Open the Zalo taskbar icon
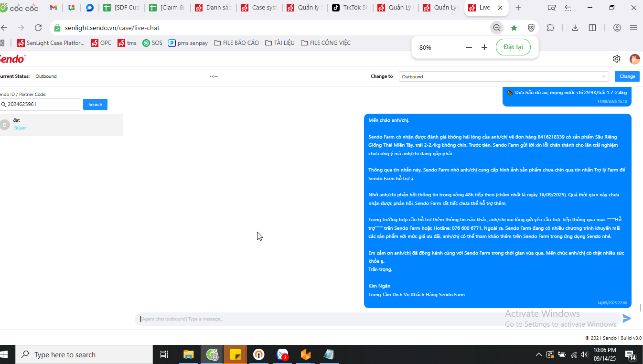643x364 pixels. click(x=282, y=354)
